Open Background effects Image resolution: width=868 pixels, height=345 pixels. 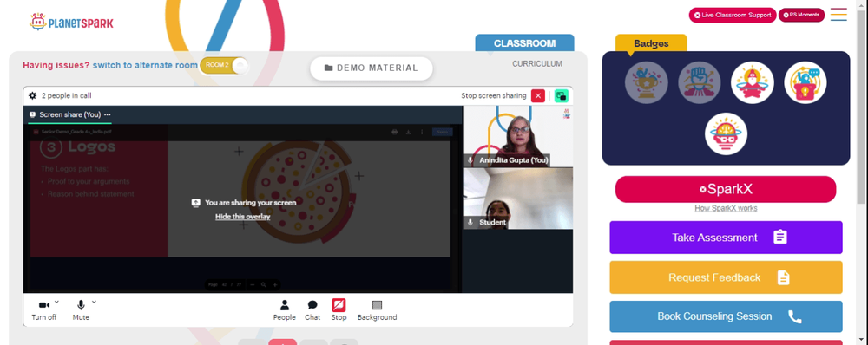(x=377, y=310)
